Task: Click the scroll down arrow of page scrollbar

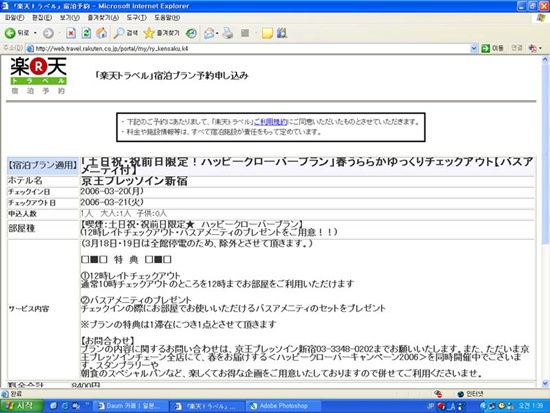Action: pyautogui.click(x=545, y=383)
